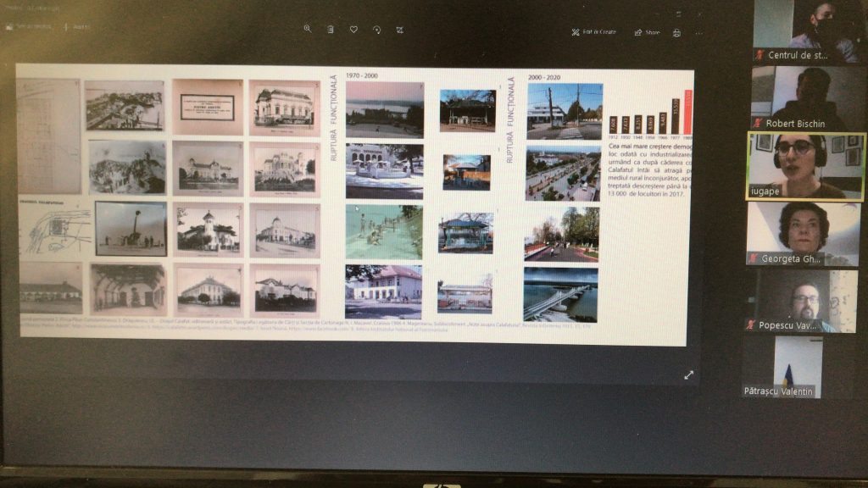Click the full-screen expand arrows icon
Screen dimensions: 868x488
coord(688,374)
